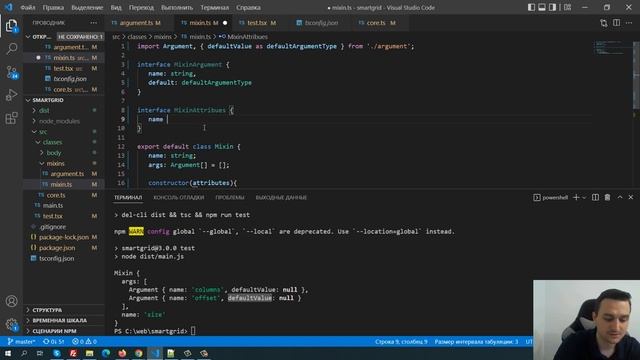This screenshot has height=360, width=640.
Task: Toggle the bottom panel layout icon
Action: tap(542, 7)
